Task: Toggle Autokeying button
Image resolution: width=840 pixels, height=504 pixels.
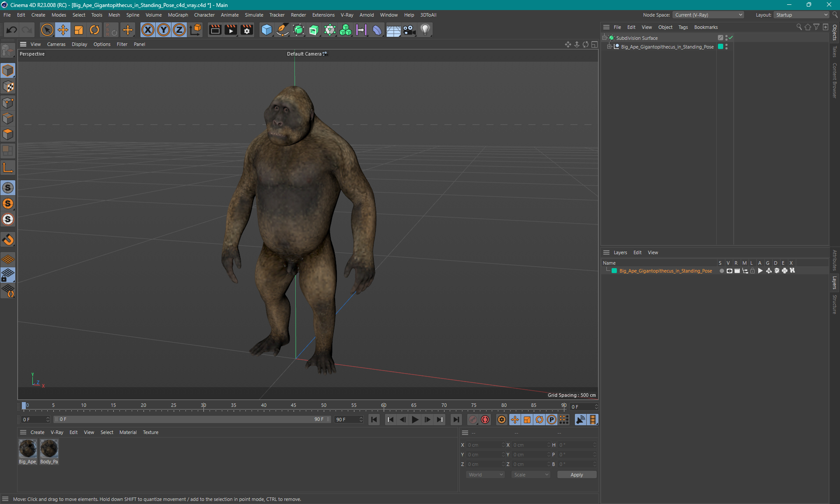Action: [485, 420]
